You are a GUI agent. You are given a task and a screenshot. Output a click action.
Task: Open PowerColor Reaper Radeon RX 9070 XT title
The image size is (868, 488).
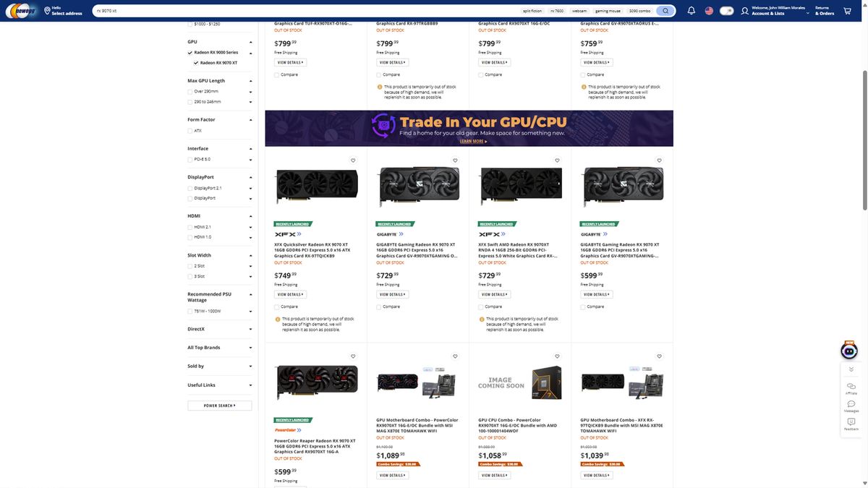(x=315, y=445)
